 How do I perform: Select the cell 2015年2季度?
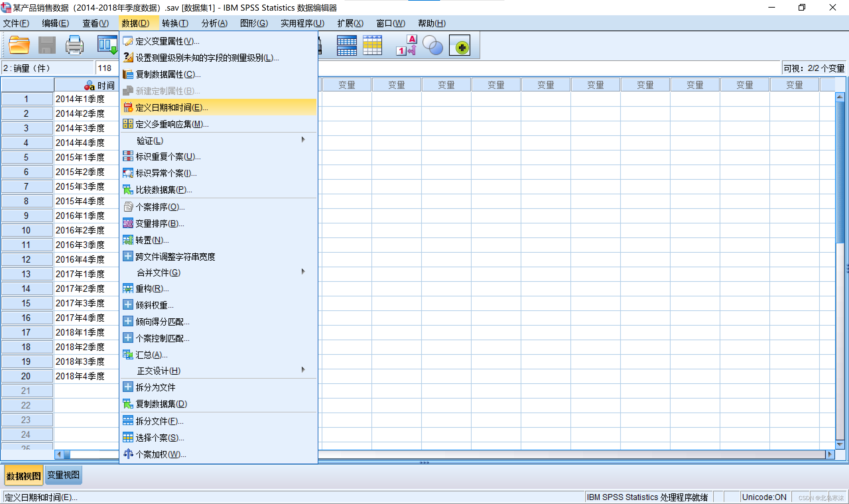pyautogui.click(x=87, y=172)
